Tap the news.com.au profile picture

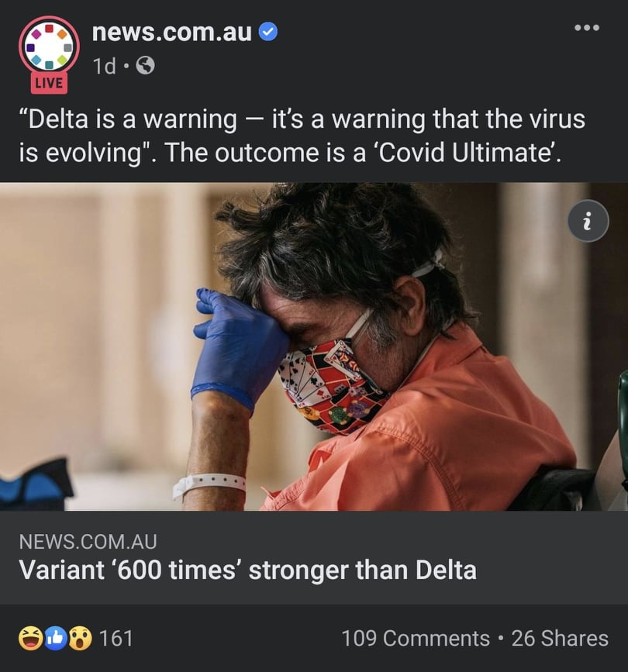point(49,47)
